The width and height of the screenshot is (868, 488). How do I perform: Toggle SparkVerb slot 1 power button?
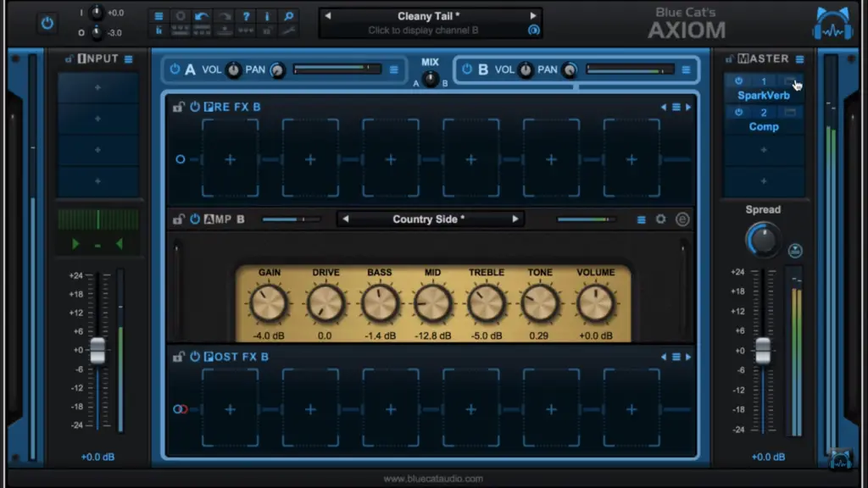pos(738,81)
